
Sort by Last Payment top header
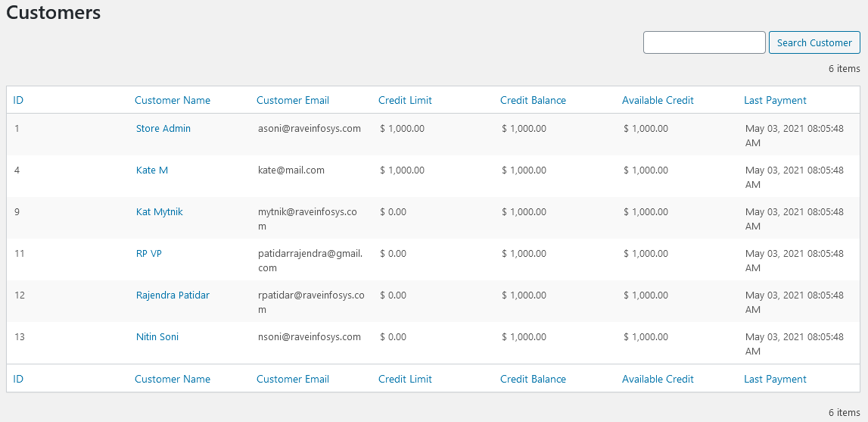775,100
